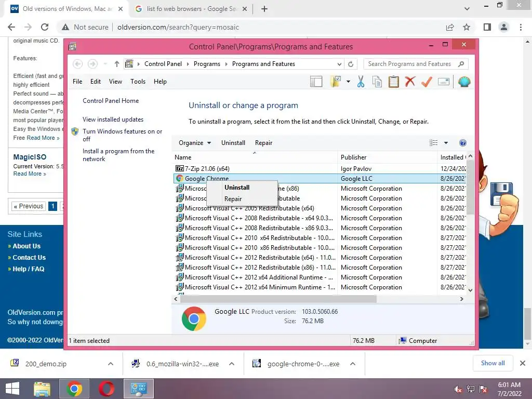Open Chrome side panel icon
Screen dimensions: 532x399
pyautogui.click(x=487, y=27)
